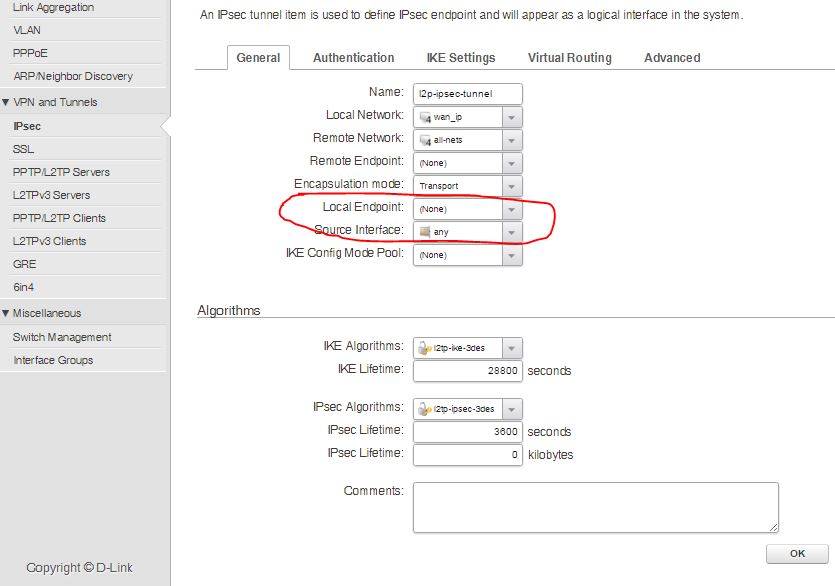Click the Name input field
The width and height of the screenshot is (835, 586).
468,94
